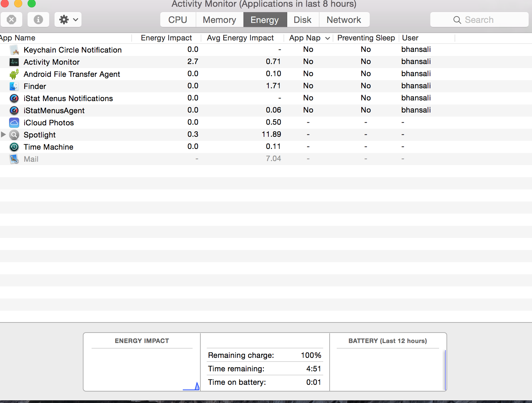Screen dimensions: 532x403
Task: Switch to the Memory tab
Action: [220, 20]
